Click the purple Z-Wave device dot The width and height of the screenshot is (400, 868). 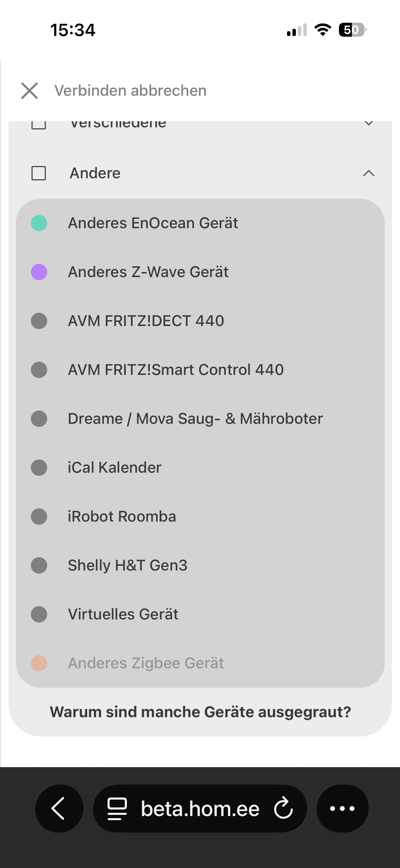coord(39,272)
